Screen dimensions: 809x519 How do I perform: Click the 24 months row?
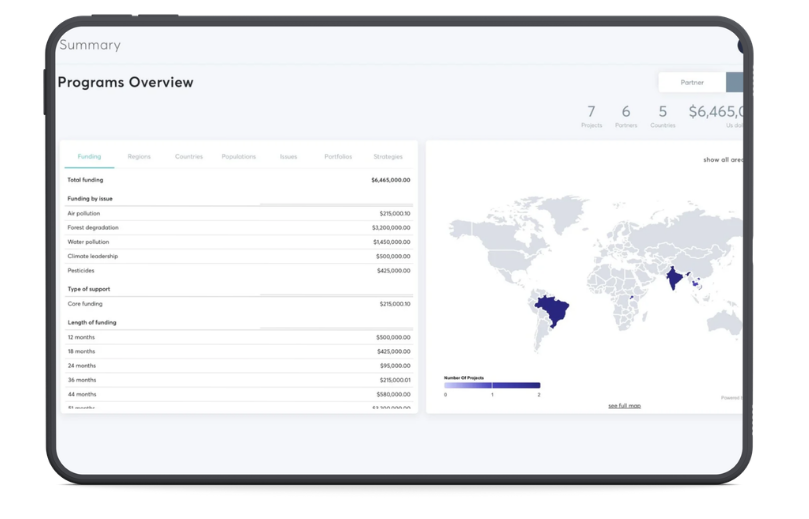pyautogui.click(x=239, y=366)
